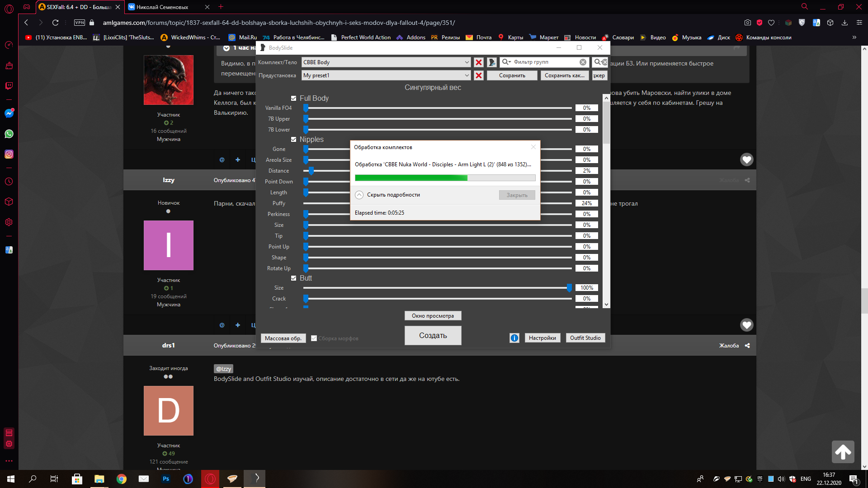
Task: Toggle the Butt category checkbox
Action: pyautogui.click(x=294, y=278)
